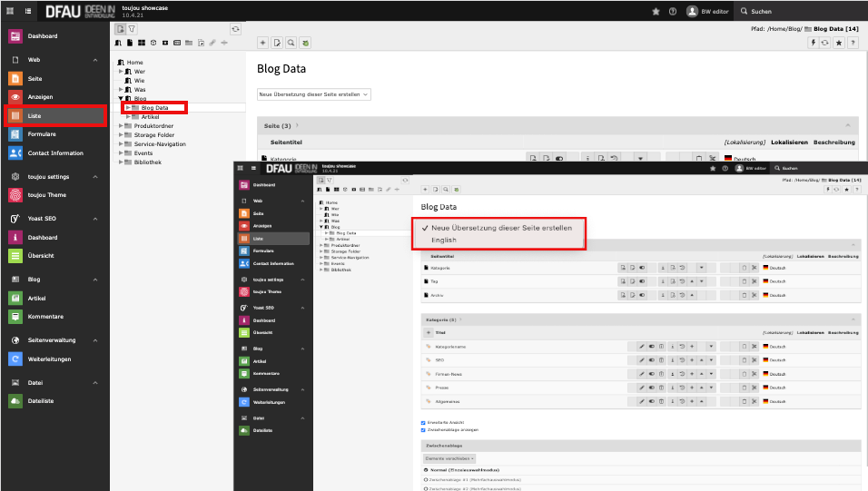Open the BW editor user menu
The height and width of the screenshot is (491, 868).
708,11
